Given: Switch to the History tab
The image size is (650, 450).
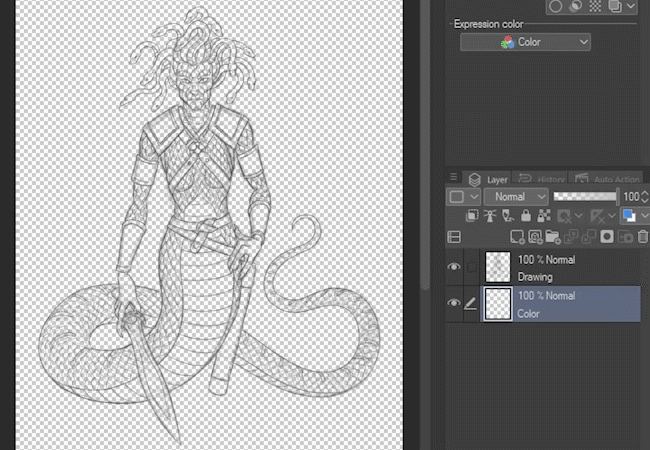Looking at the screenshot, I should coord(541,179).
